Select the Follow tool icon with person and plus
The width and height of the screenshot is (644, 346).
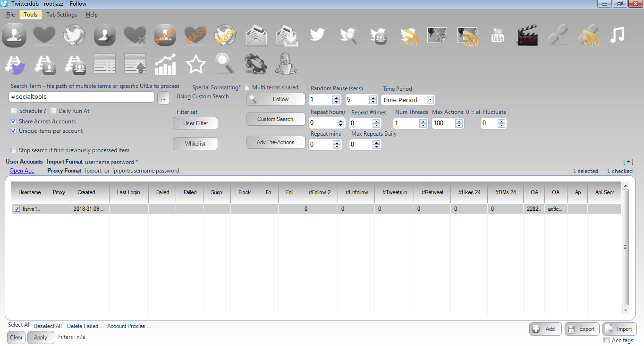point(14,35)
